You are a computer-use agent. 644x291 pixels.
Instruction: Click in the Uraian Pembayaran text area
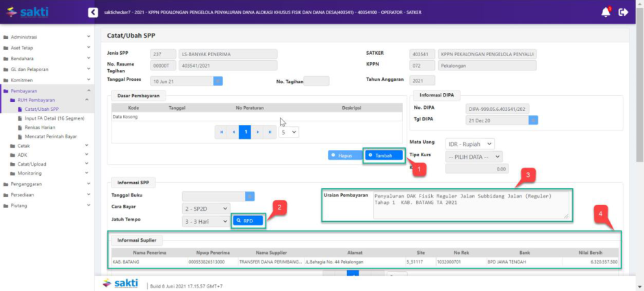click(x=471, y=204)
